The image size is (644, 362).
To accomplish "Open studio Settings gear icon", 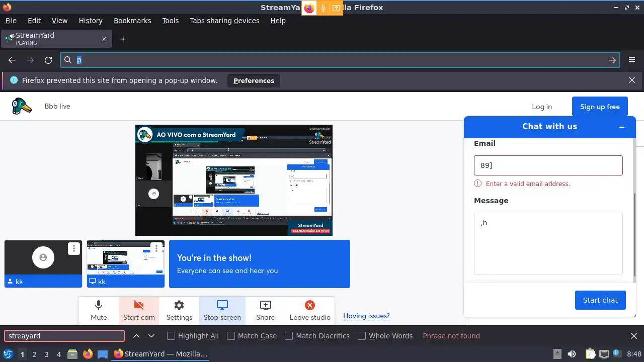I will point(179,305).
